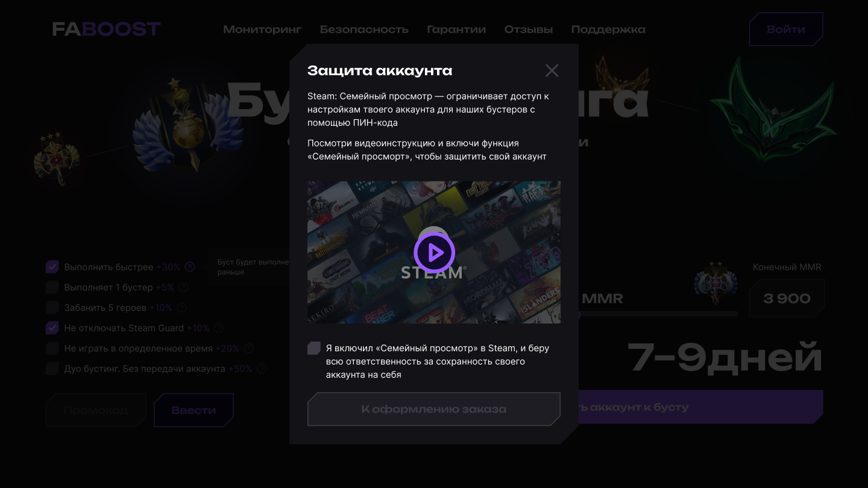Image resolution: width=868 pixels, height=488 pixels.
Task: Click the «Буст будет выполнен раньше» tooltip text
Action: (x=253, y=267)
